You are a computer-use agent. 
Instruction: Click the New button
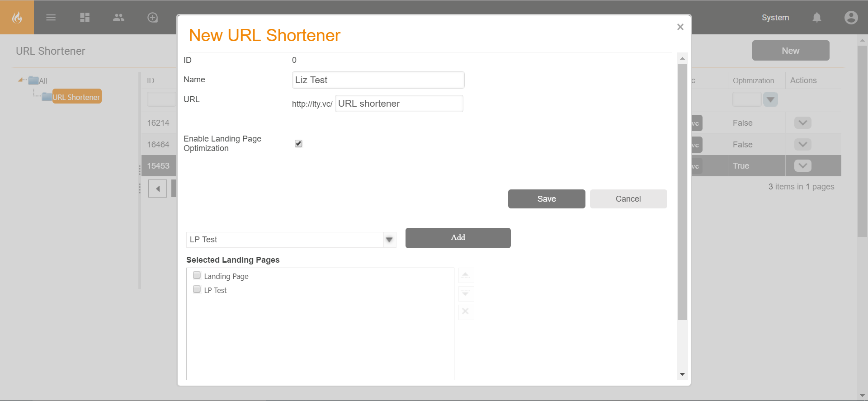(791, 51)
